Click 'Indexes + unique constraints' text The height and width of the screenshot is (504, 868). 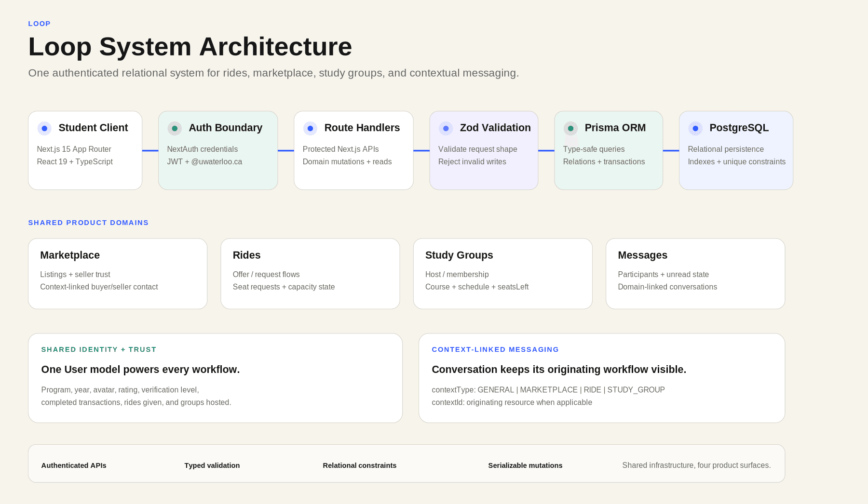coord(737,162)
